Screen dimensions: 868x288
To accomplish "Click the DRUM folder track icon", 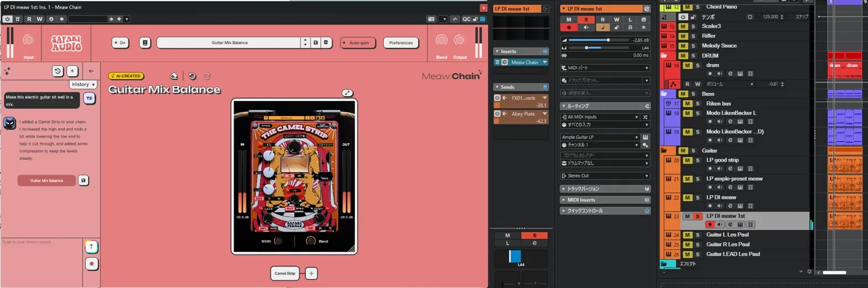I will tap(664, 56).
